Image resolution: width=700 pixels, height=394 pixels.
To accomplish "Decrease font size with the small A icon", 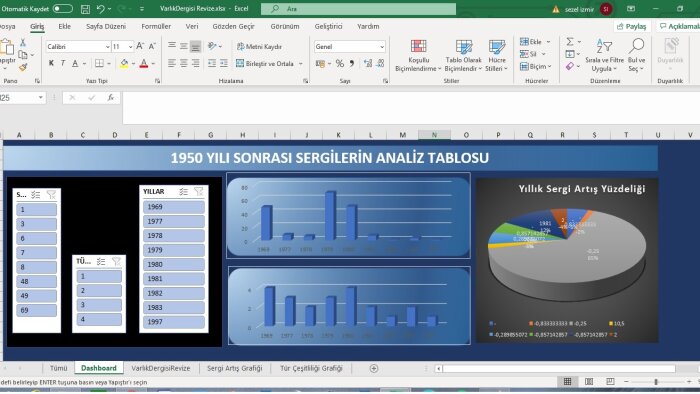I will [152, 46].
